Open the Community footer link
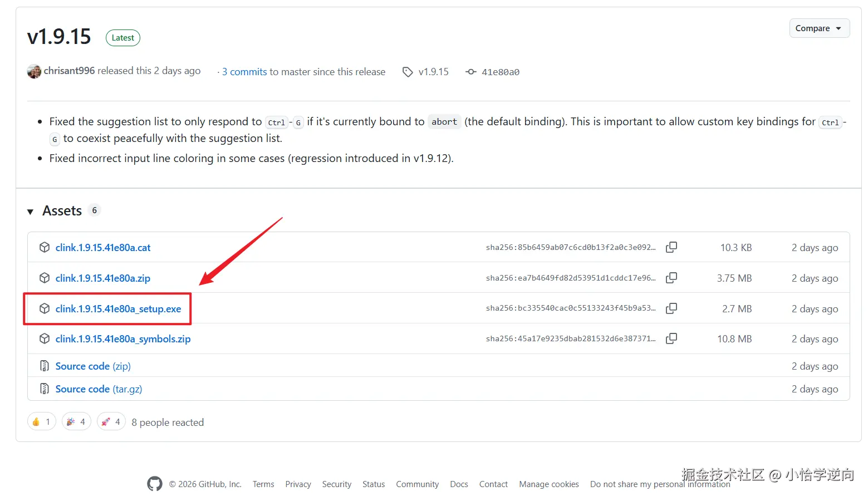 [x=418, y=484]
